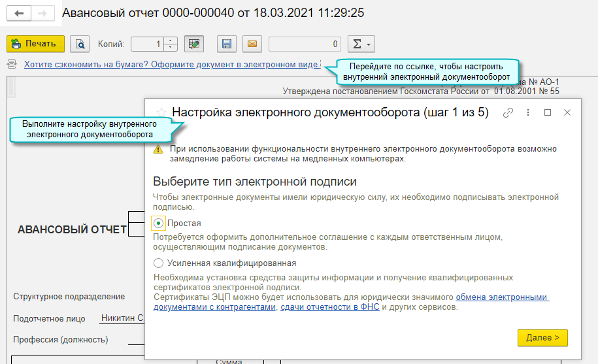Image resolution: width=598 pixels, height=364 pixels.
Task: Click the Выберите тип электронной подписи heading
Action: click(255, 182)
